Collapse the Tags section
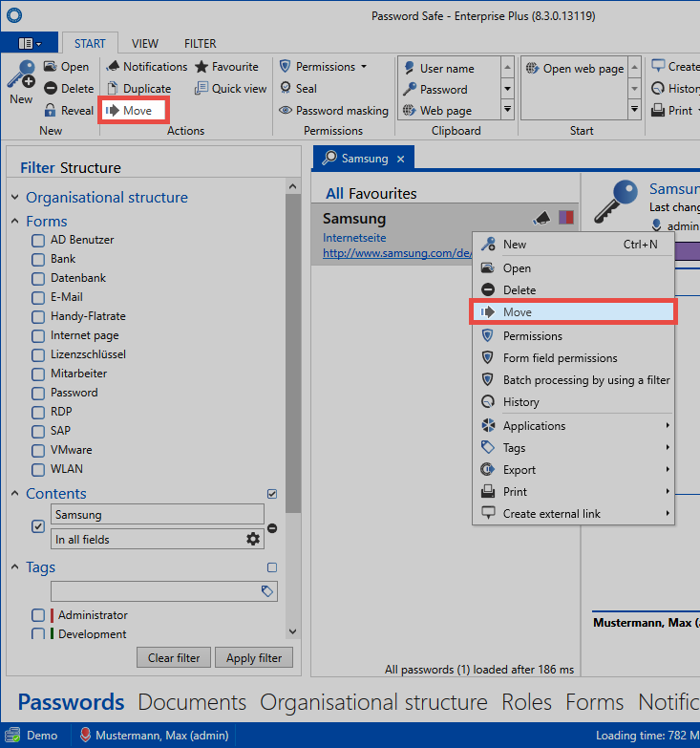This screenshot has width=700, height=748. (15, 566)
